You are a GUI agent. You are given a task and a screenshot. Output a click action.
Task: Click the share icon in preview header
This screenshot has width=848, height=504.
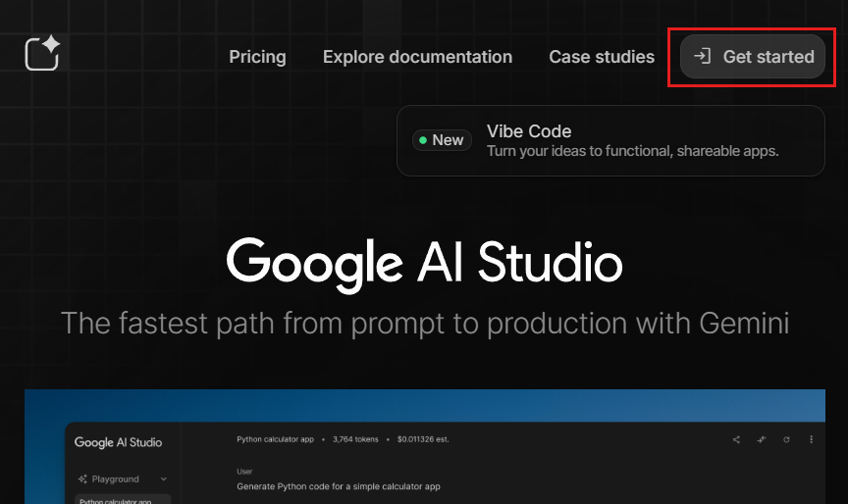coord(736,439)
